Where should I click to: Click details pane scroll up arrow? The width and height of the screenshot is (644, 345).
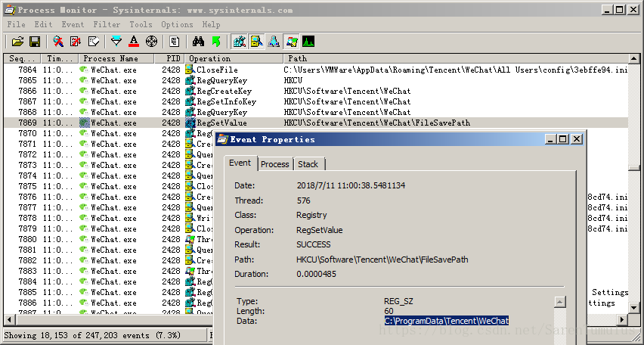[x=559, y=302]
